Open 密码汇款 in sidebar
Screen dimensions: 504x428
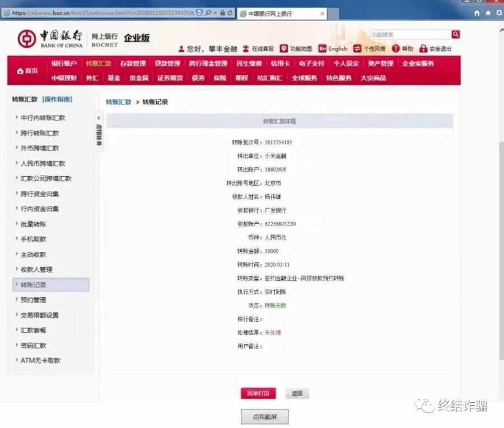[x=33, y=346]
